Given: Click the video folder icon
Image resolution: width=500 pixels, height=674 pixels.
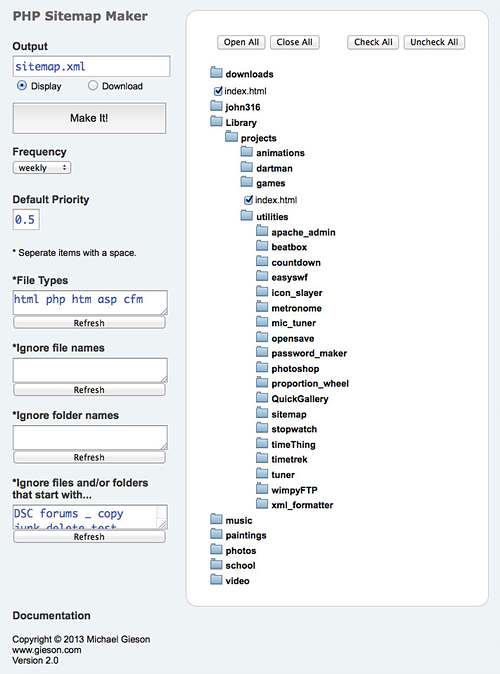Looking at the screenshot, I should (216, 579).
